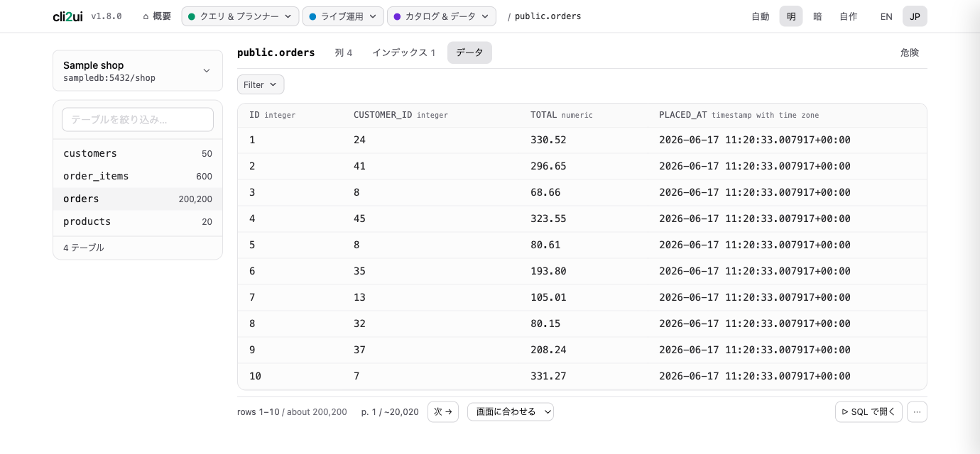
Task: Open the more options ellipsis button
Action: (x=917, y=411)
